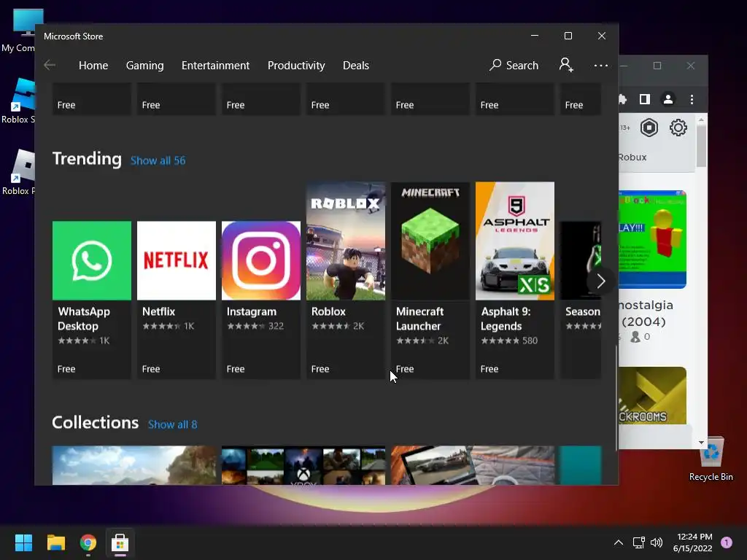Open the notification badge on taskbar

[727, 542]
